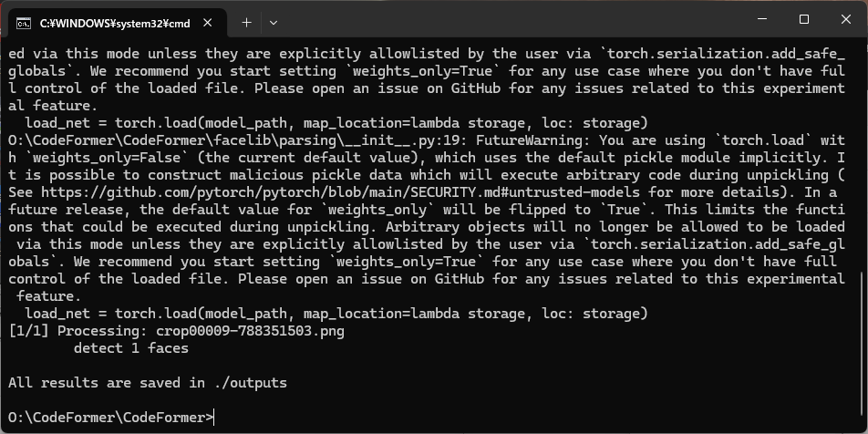
Task: Click the crop00009-788351503.png filename text
Action: pyautogui.click(x=250, y=332)
